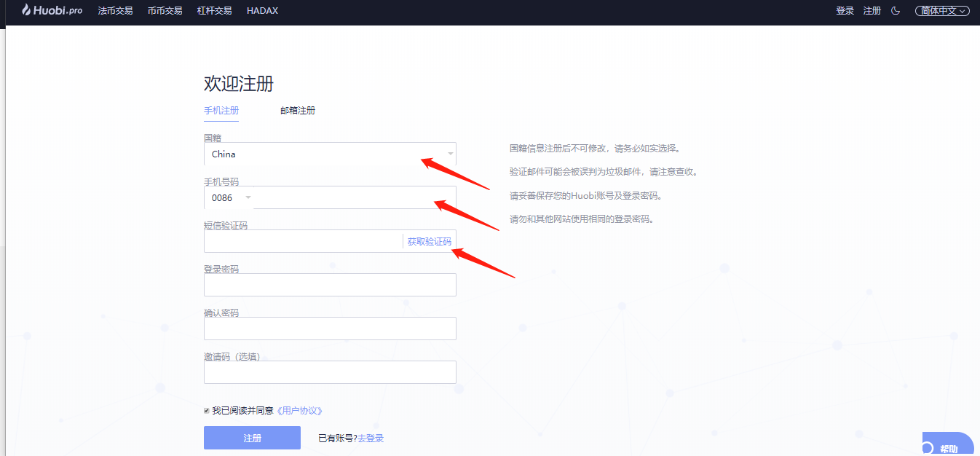Click 登录 in the top-right header
This screenshot has width=980, height=456.
(845, 11)
